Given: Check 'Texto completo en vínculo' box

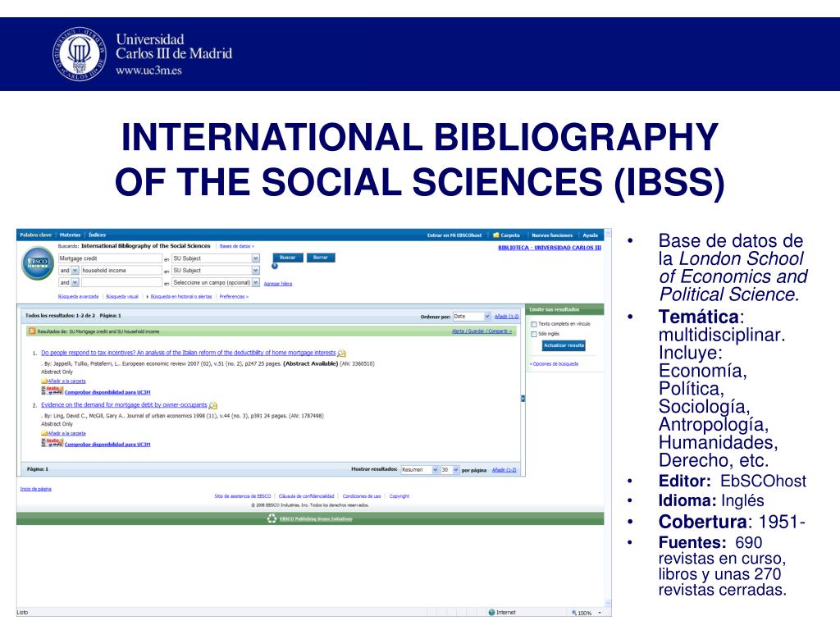Looking at the screenshot, I should point(533,324).
